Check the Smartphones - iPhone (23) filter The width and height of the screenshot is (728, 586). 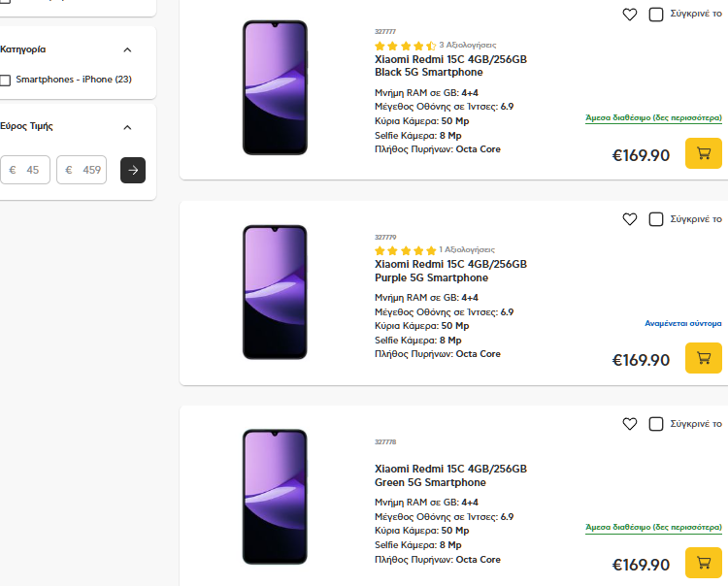[6, 80]
